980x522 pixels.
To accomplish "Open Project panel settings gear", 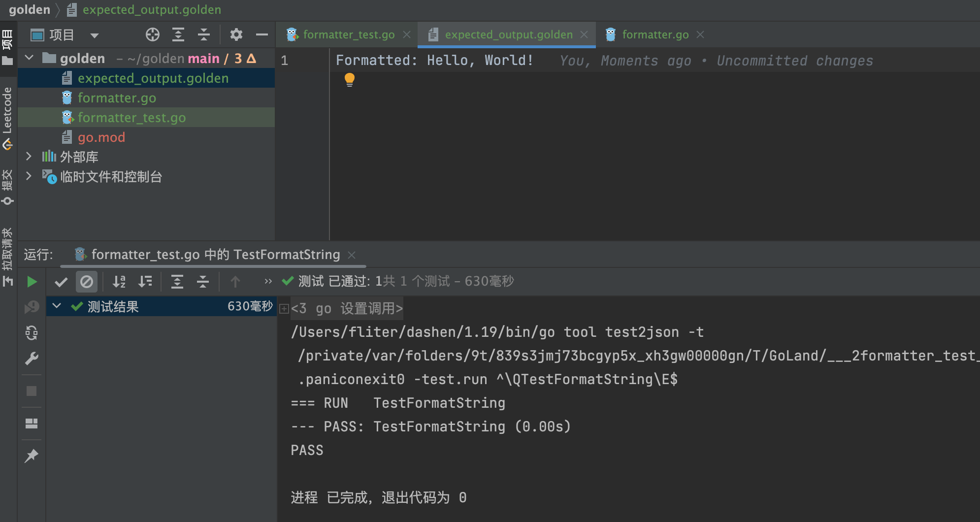I will coord(236,34).
